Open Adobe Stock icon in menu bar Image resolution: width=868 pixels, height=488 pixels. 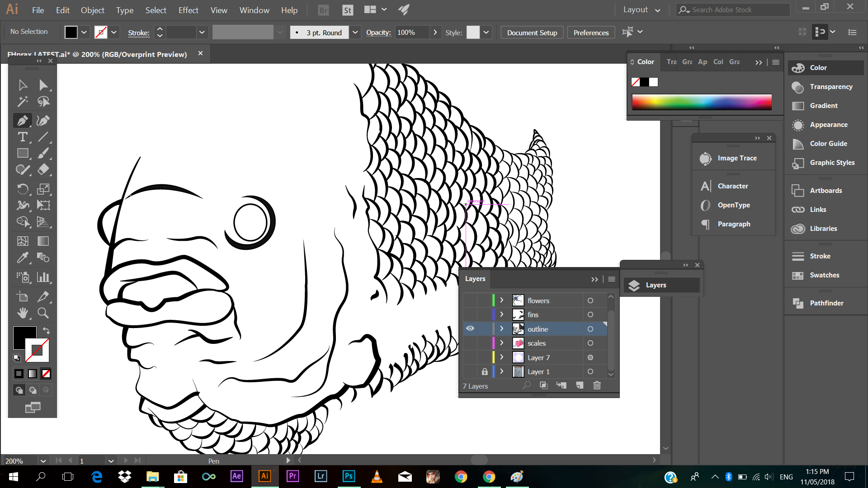(347, 10)
